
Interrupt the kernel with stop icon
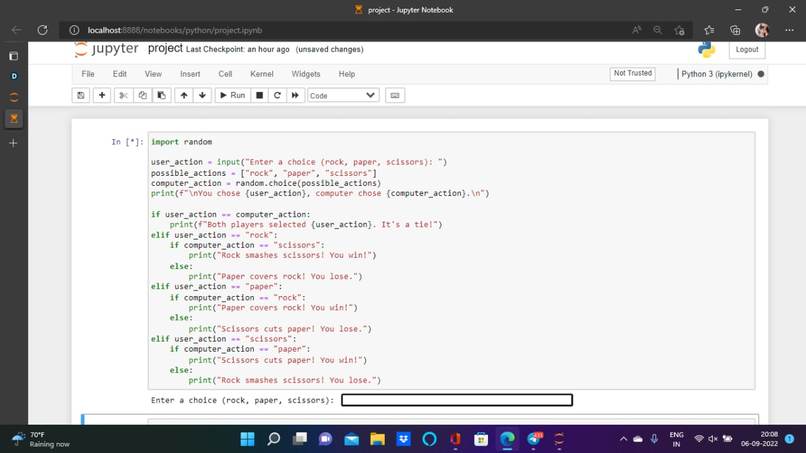pos(260,95)
